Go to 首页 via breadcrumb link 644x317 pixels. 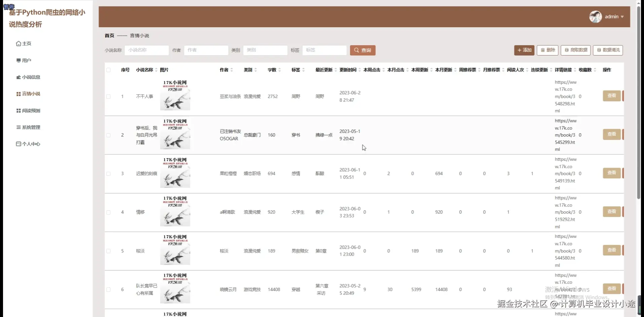coord(109,36)
